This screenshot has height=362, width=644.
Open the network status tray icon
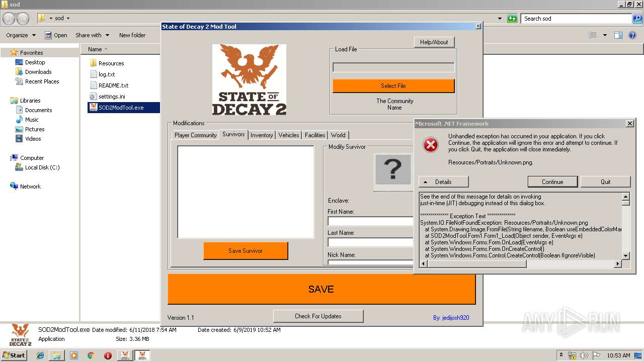[573, 355]
